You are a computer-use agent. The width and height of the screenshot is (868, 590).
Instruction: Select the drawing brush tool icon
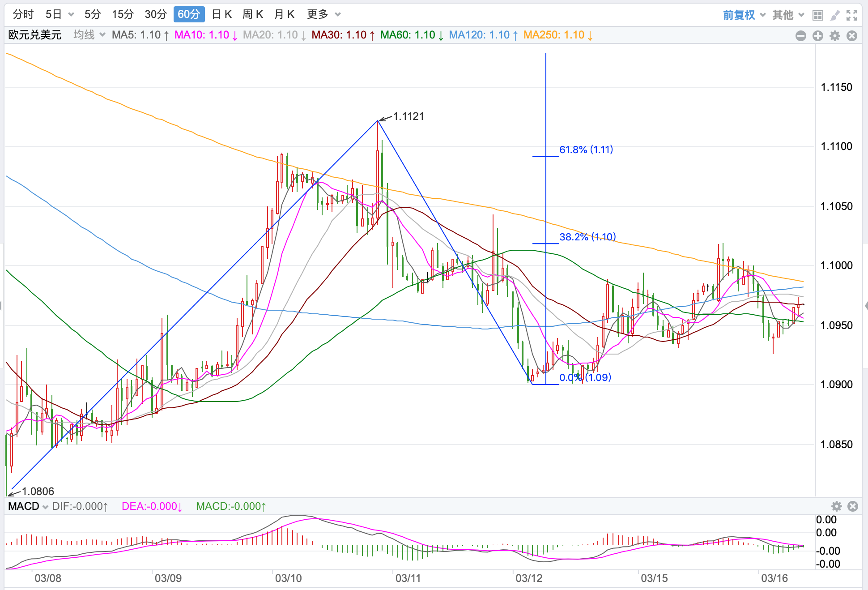coord(835,15)
